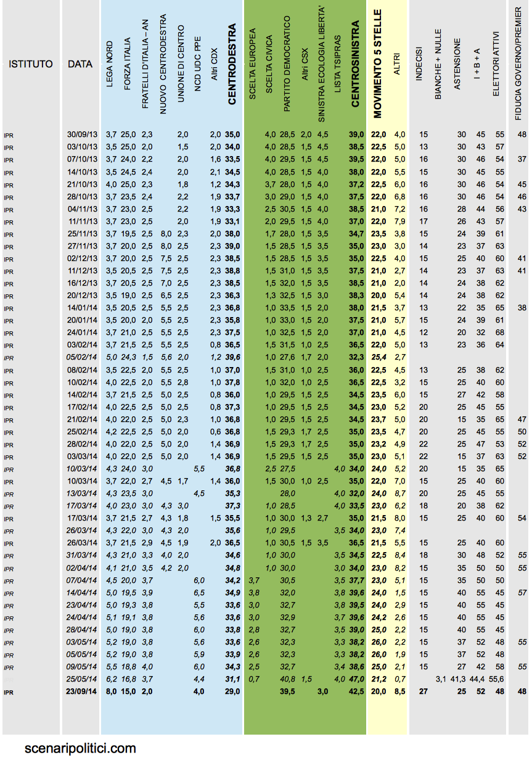Image resolution: width=532 pixels, height=763 pixels.
Task: Click Fiducia value 37 on 07/10/13
Action: tap(522, 159)
